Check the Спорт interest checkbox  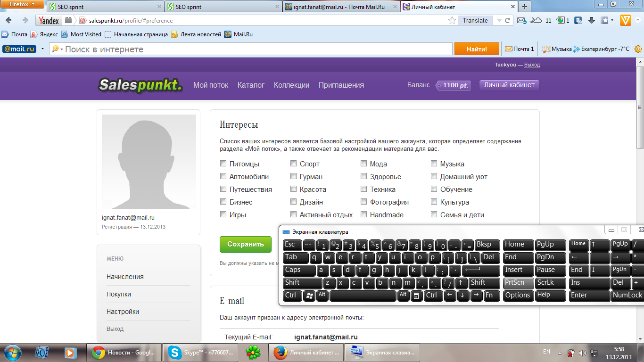point(294,164)
